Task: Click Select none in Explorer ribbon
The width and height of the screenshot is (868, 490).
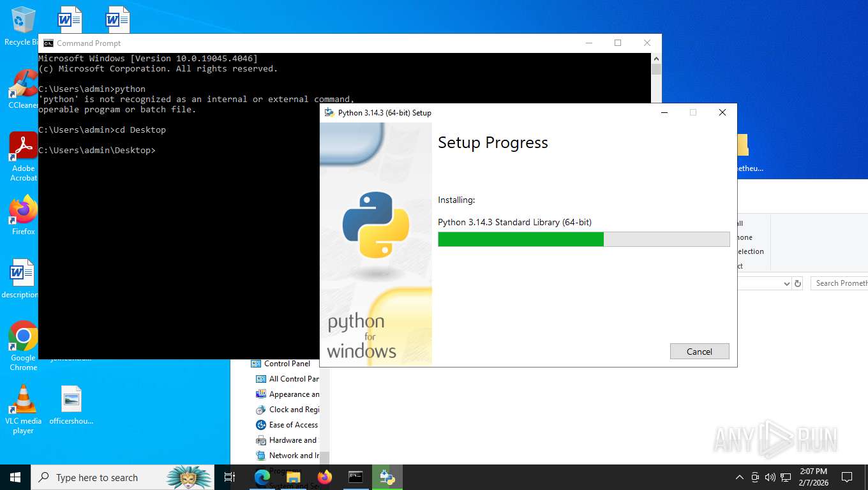Action: pos(745,237)
